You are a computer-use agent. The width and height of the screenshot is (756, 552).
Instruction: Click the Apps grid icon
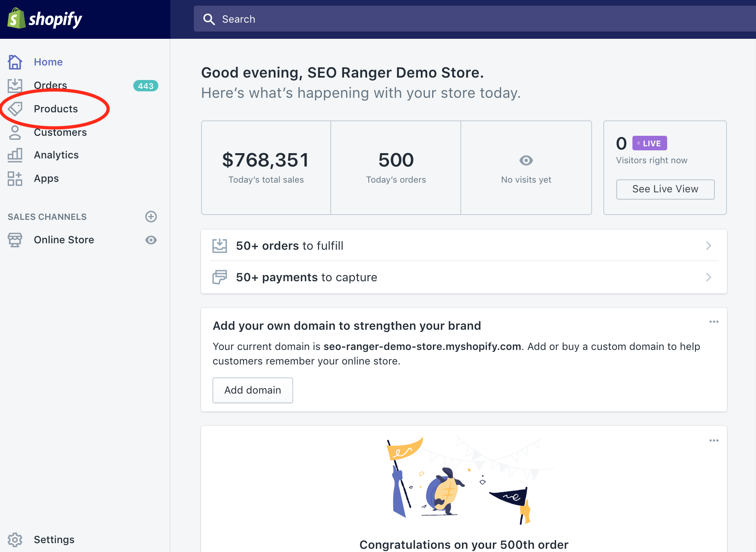(x=15, y=178)
